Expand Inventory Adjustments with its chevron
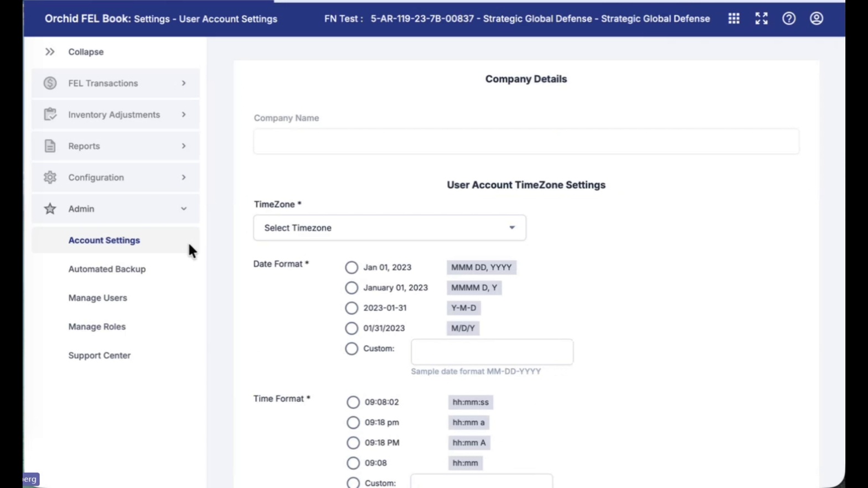Image resolution: width=868 pixels, height=488 pixels. [184, 115]
